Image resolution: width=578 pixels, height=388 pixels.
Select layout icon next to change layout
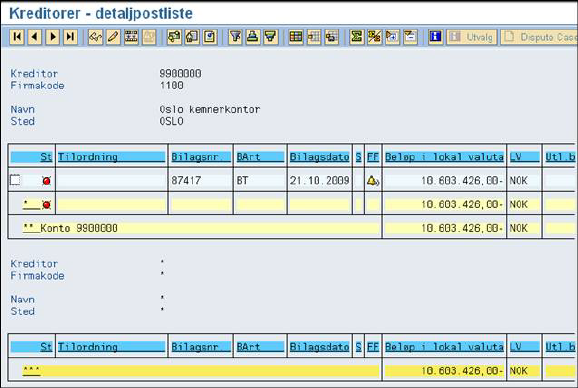314,36
